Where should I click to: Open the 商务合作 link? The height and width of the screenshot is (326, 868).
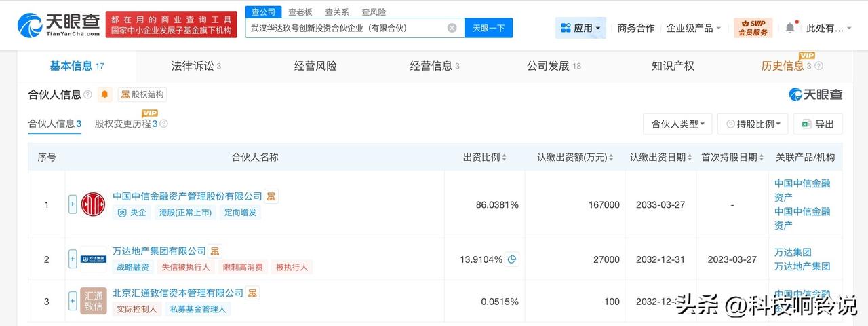[x=636, y=28]
